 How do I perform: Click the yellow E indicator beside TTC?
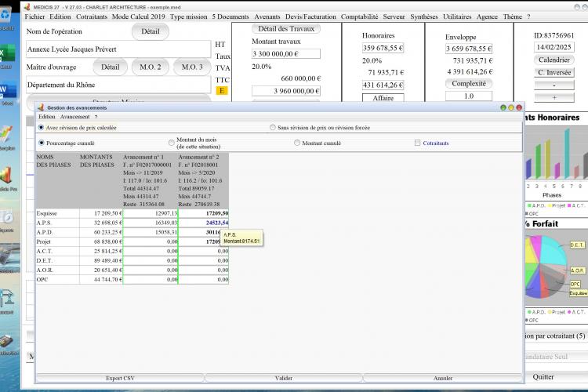(x=222, y=90)
